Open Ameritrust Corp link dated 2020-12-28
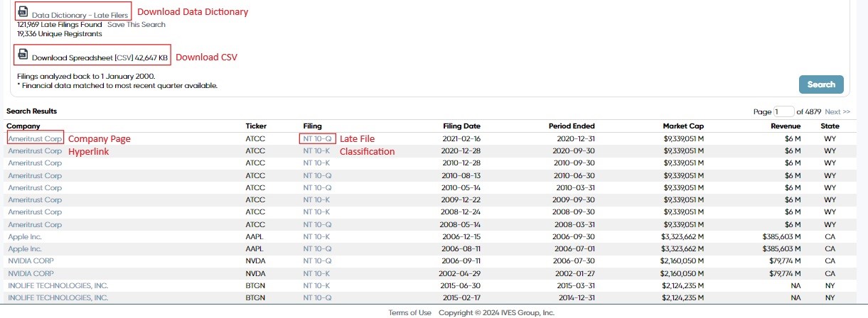This screenshot has width=868, height=318. coord(35,151)
